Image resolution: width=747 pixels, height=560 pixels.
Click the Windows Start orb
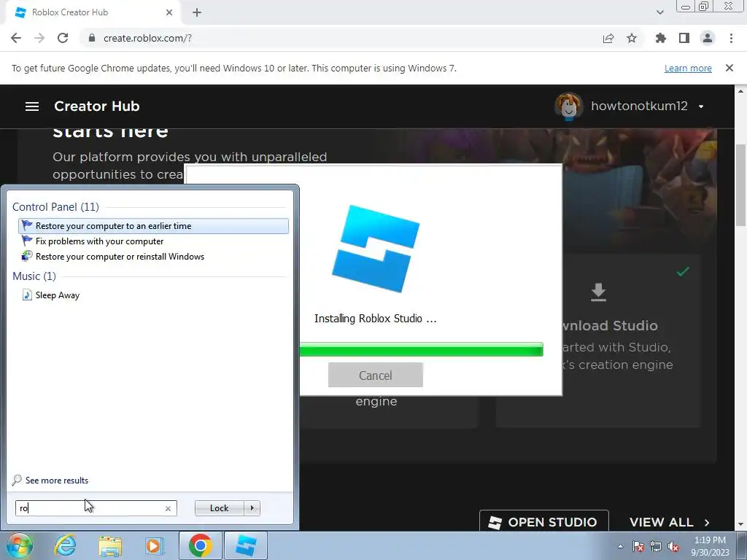point(19,545)
